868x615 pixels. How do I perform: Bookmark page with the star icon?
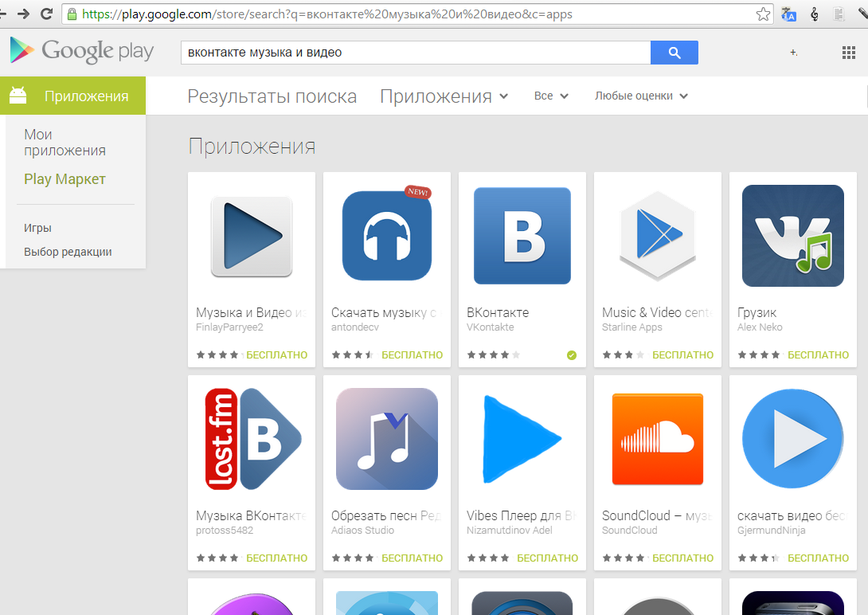click(764, 14)
